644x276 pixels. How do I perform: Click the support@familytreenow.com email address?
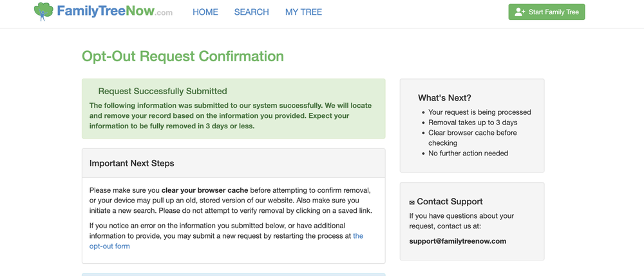coord(457,241)
